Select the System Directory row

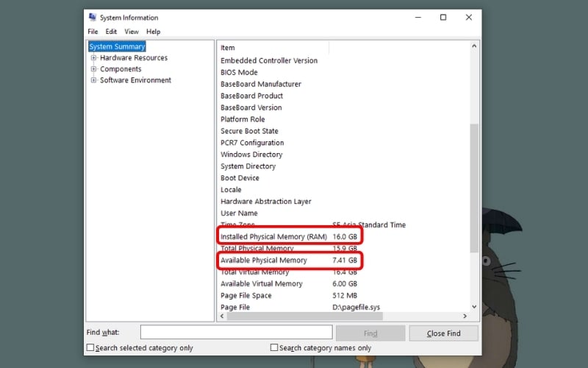point(343,166)
